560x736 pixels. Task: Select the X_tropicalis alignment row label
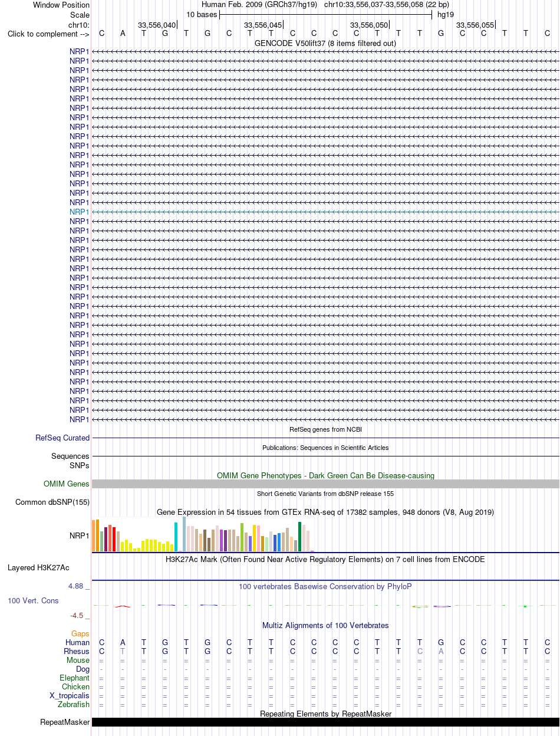click(70, 695)
